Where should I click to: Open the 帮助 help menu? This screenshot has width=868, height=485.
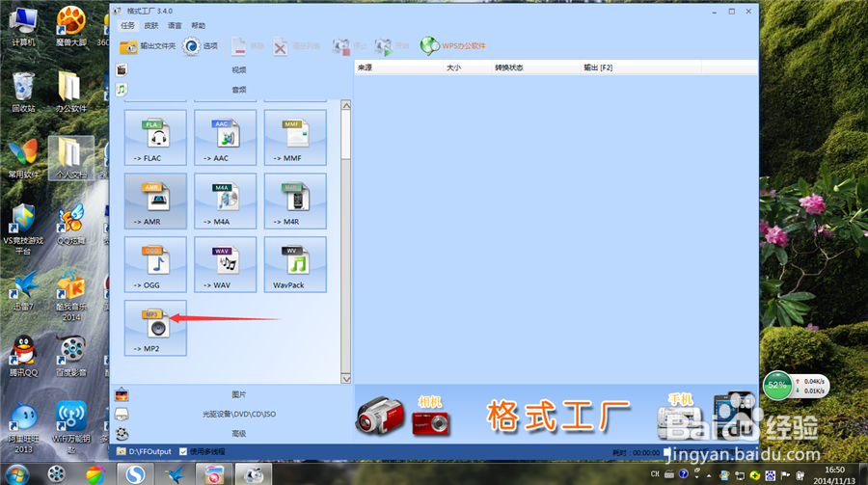pos(198,25)
